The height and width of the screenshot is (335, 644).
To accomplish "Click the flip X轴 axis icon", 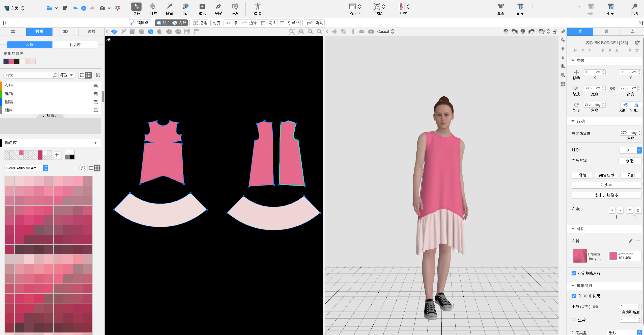I will pyautogui.click(x=625, y=105).
